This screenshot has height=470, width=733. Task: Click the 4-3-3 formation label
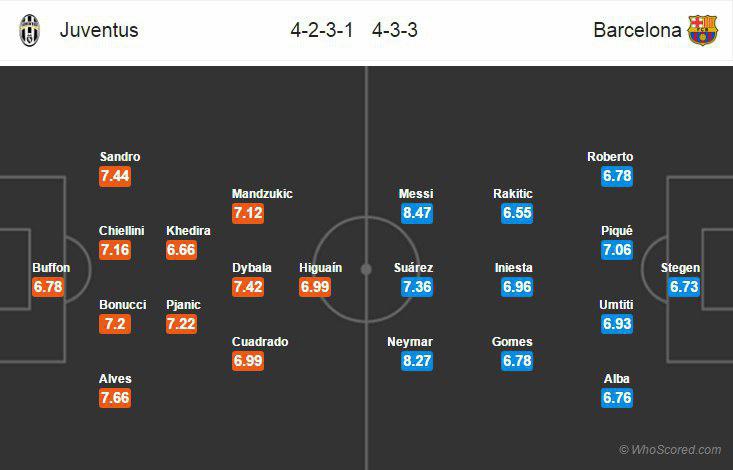click(395, 30)
